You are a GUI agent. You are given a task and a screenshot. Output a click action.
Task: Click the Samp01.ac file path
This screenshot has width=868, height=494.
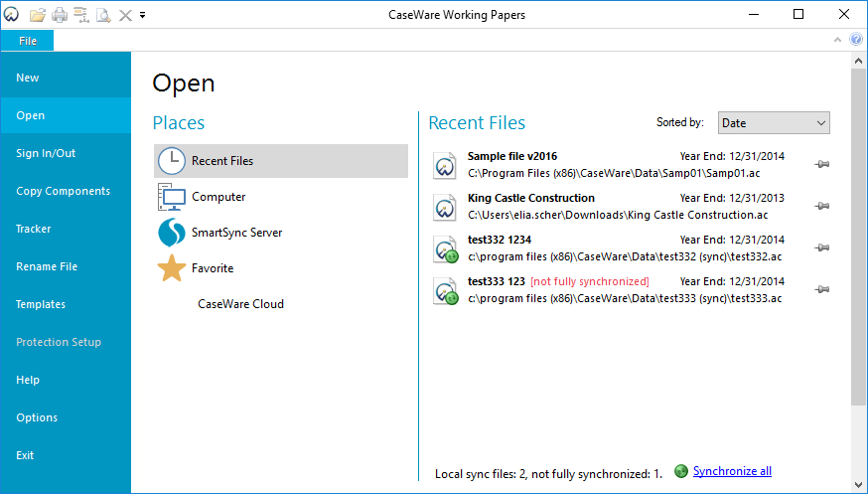tap(614, 173)
